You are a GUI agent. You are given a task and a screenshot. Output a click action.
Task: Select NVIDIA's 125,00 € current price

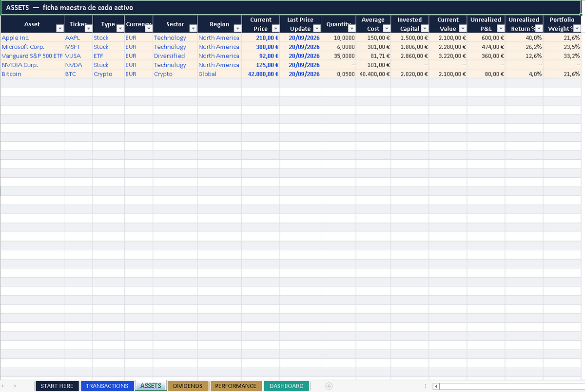tap(261, 65)
